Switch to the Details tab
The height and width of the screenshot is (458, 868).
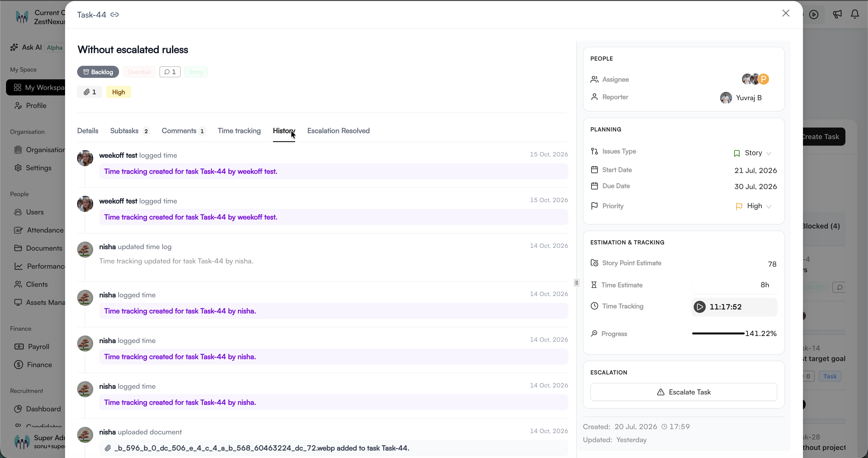(x=88, y=131)
